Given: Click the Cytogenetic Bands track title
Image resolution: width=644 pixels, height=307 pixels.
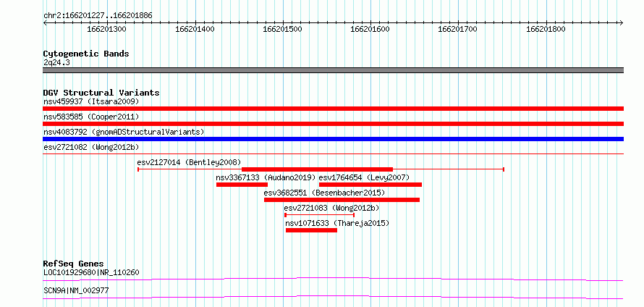Looking at the screenshot, I should click(x=86, y=54).
